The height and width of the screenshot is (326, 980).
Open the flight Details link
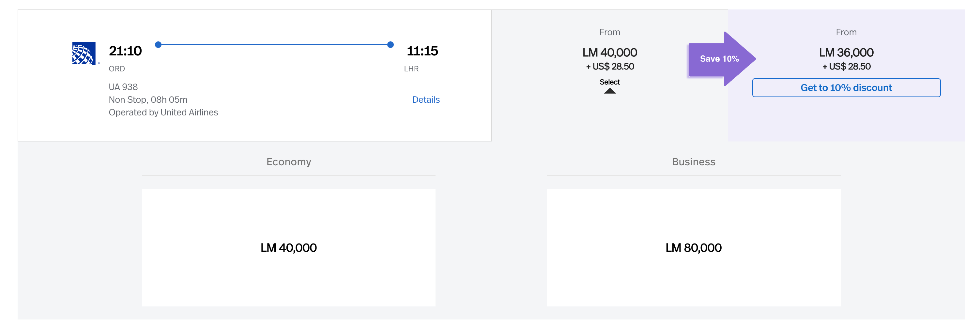click(x=426, y=99)
